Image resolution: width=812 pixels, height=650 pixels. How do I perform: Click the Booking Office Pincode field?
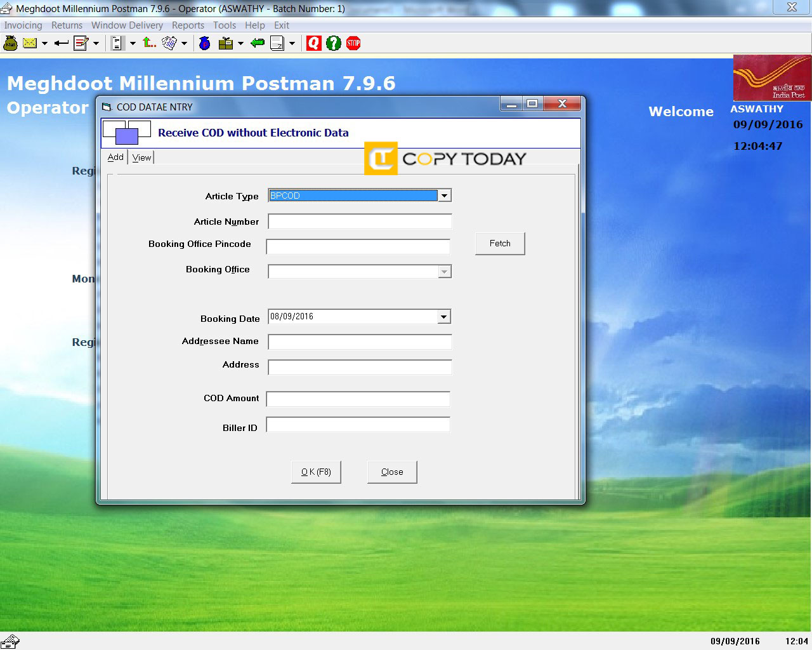tap(358, 247)
